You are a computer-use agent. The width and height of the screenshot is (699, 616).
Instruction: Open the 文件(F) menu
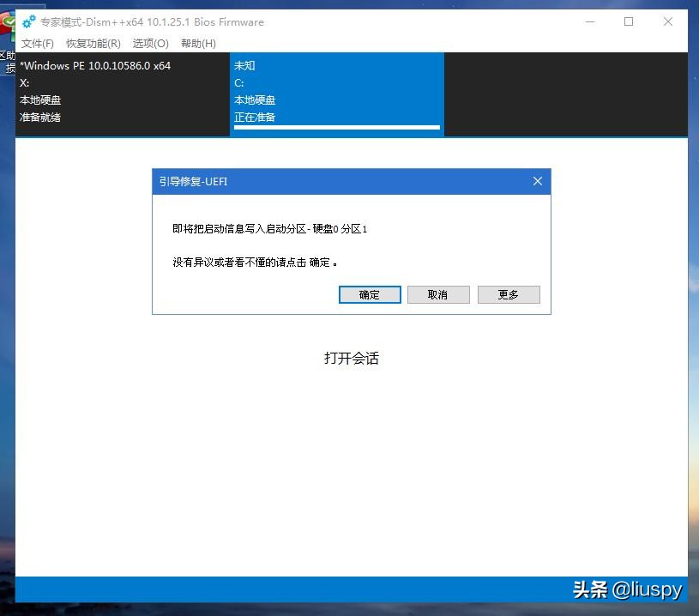38,43
